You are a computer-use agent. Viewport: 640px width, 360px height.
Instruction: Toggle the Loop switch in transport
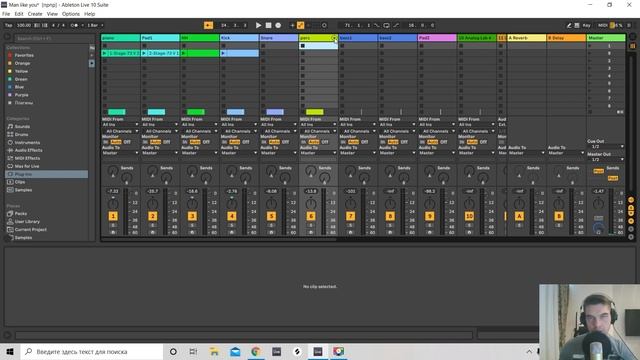coord(386,25)
